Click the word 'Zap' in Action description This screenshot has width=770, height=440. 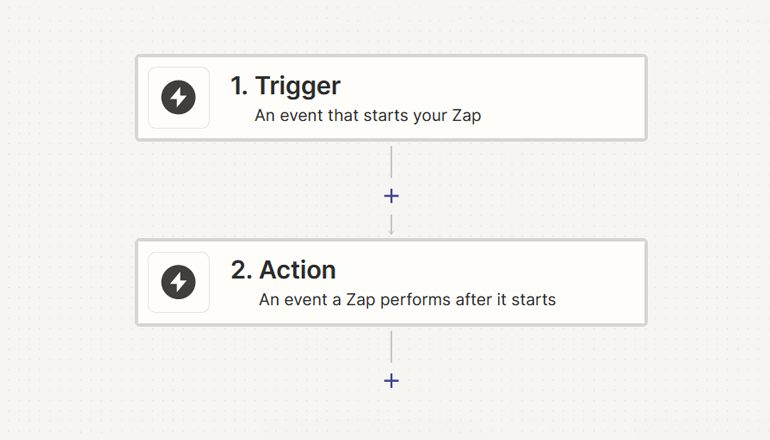tap(360, 300)
